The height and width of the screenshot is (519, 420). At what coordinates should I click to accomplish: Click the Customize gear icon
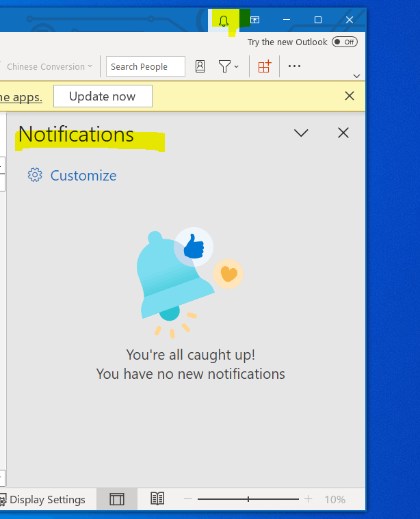tap(35, 175)
